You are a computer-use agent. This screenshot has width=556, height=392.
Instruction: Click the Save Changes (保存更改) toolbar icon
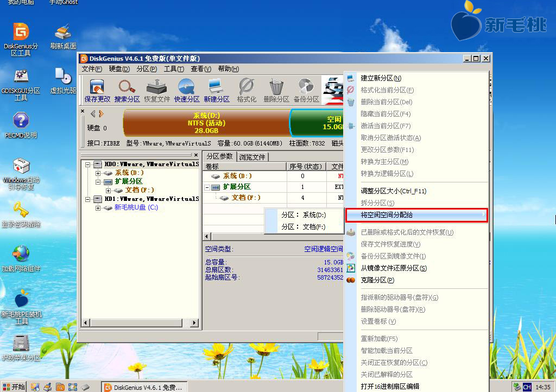pyautogui.click(x=97, y=91)
